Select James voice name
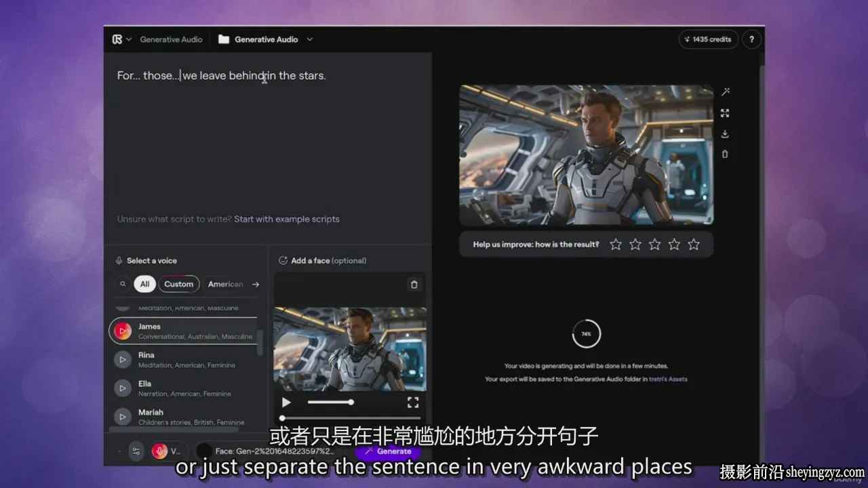 (x=149, y=327)
